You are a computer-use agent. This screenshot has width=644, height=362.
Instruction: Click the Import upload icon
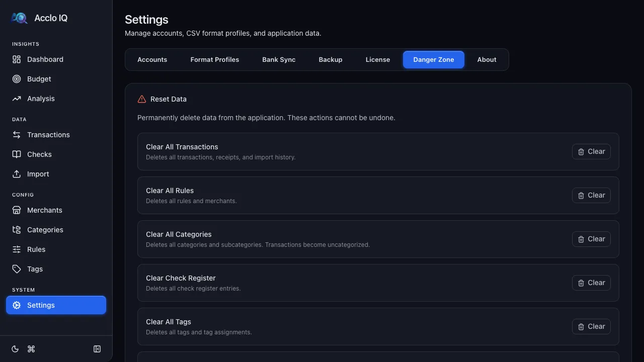[17, 174]
